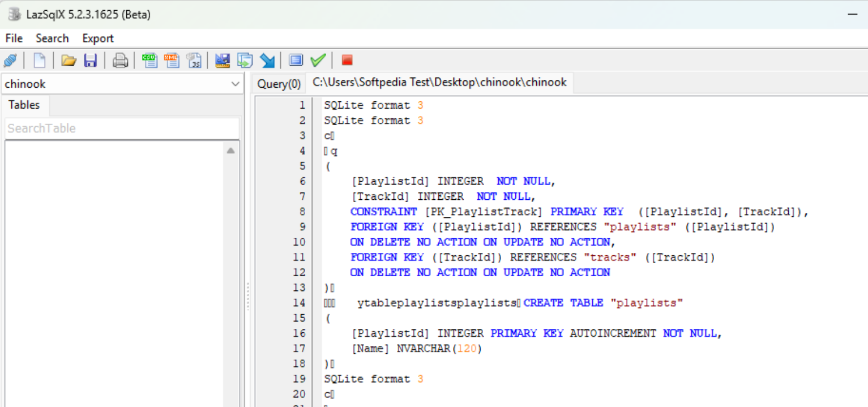The height and width of the screenshot is (407, 868).
Task: Click the blue diagonal arrow icon
Action: (x=267, y=60)
